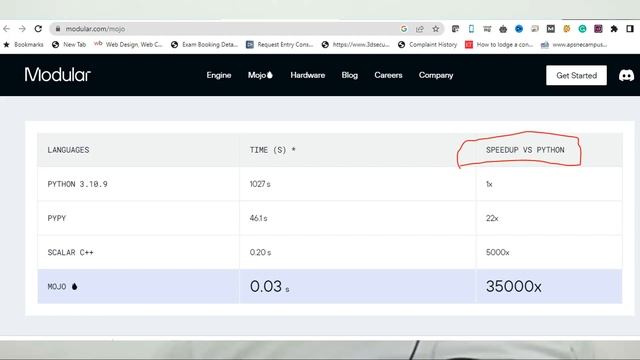Open the Extensions puzzle-piece menu
The image size is (640, 360).
coord(614,29)
